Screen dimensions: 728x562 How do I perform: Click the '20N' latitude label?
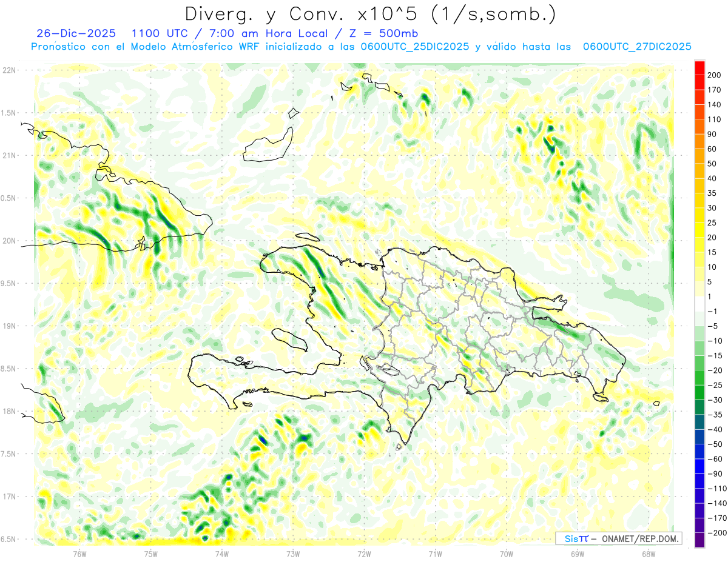point(9,241)
